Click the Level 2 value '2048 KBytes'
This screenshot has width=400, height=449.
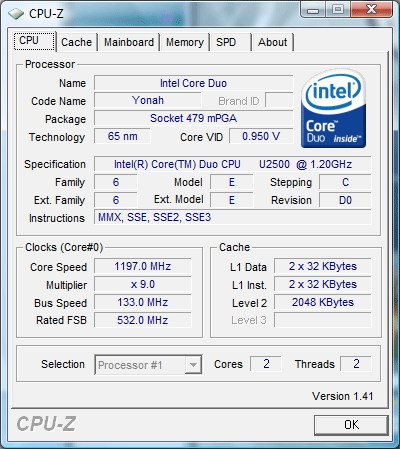(x=323, y=302)
